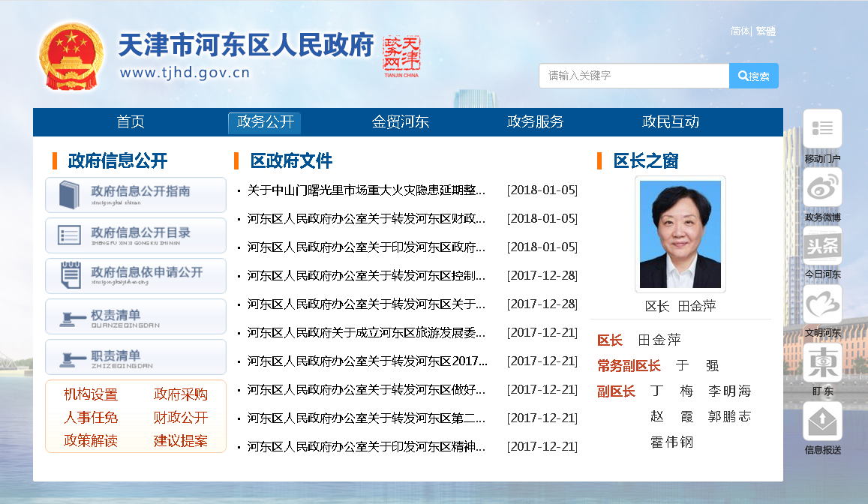The image size is (868, 504).
Task: Switch language to 繁體
Action: pos(766,31)
